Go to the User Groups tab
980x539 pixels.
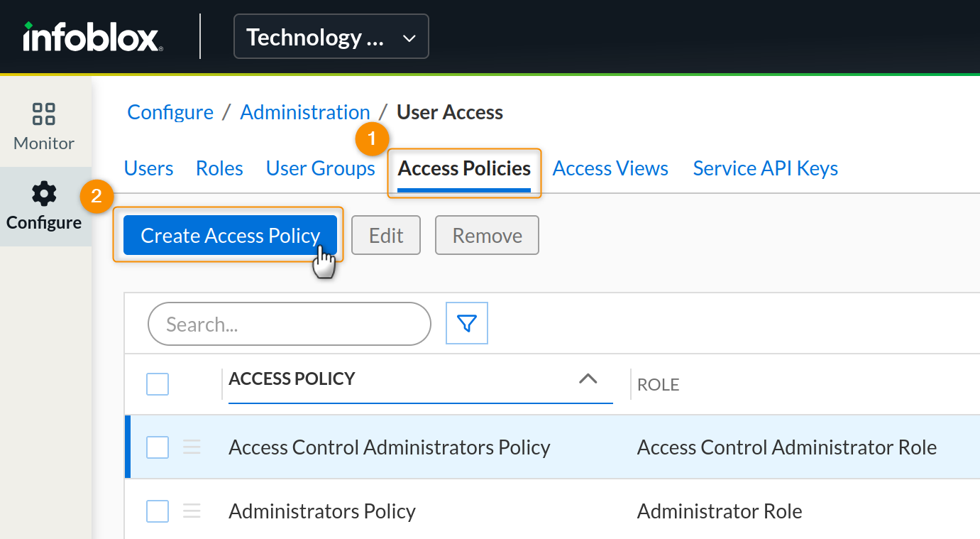coord(320,168)
